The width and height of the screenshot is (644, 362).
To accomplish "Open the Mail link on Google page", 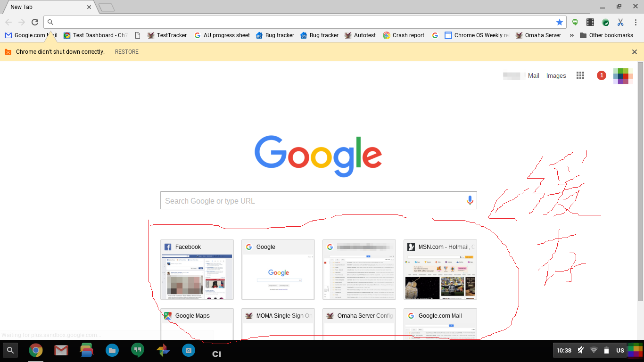I will [534, 75].
